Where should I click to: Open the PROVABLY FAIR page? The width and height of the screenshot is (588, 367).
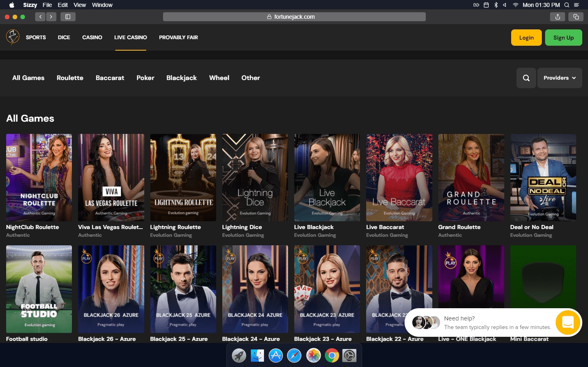[x=179, y=37]
